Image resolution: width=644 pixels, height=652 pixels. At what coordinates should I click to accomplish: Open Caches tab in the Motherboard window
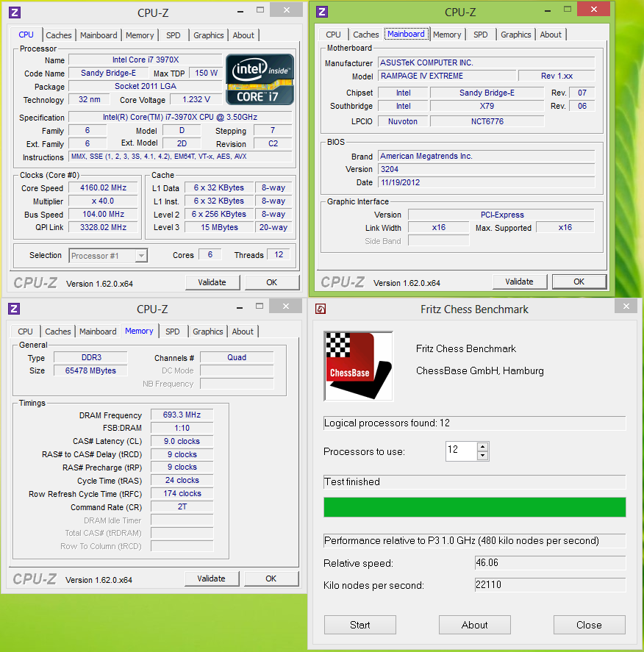pos(366,35)
